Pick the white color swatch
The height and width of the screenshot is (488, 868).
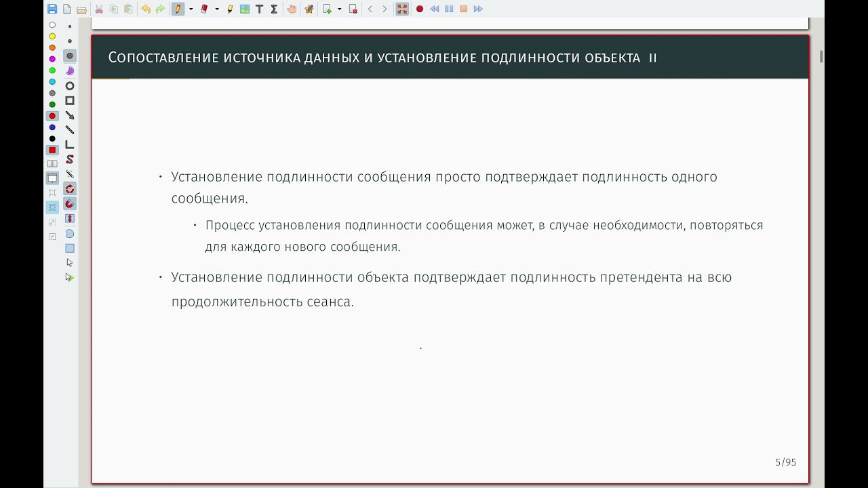pyautogui.click(x=52, y=25)
